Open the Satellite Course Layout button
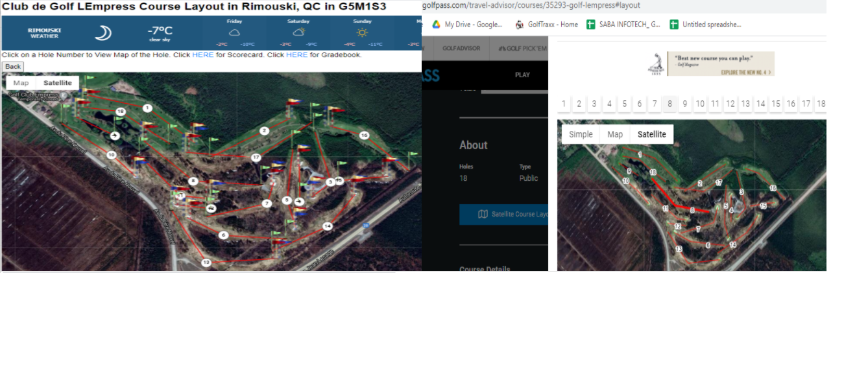Image resolution: width=868 pixels, height=385 pixels. click(x=504, y=214)
